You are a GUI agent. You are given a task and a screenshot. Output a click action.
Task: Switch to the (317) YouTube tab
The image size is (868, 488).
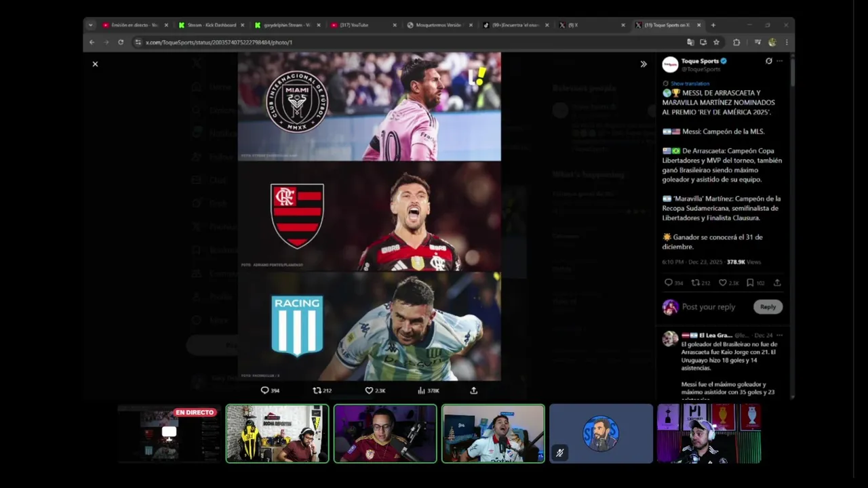(x=362, y=25)
